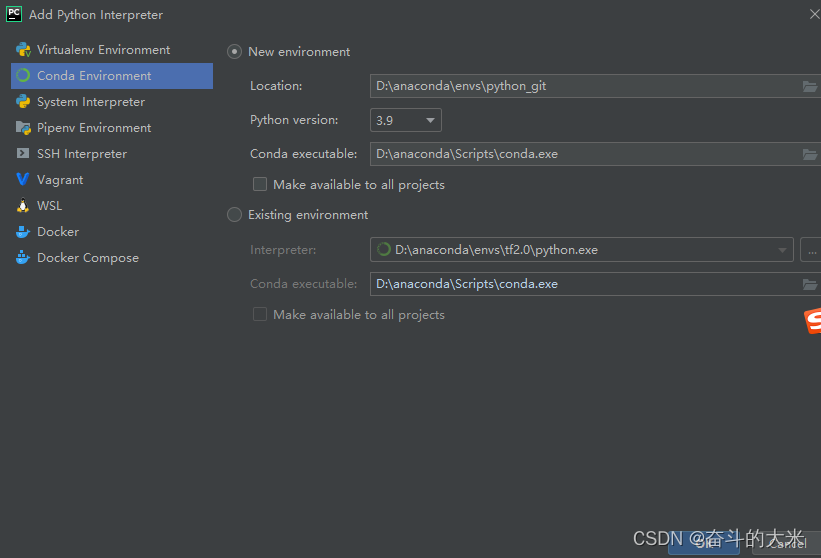The image size is (821, 558).
Task: Click the Docker whale icon
Action: [23, 231]
